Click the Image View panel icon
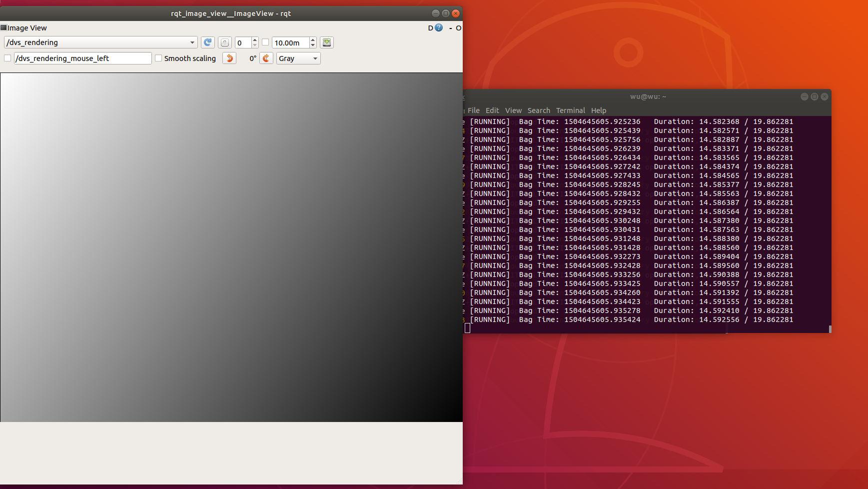 pos(3,27)
